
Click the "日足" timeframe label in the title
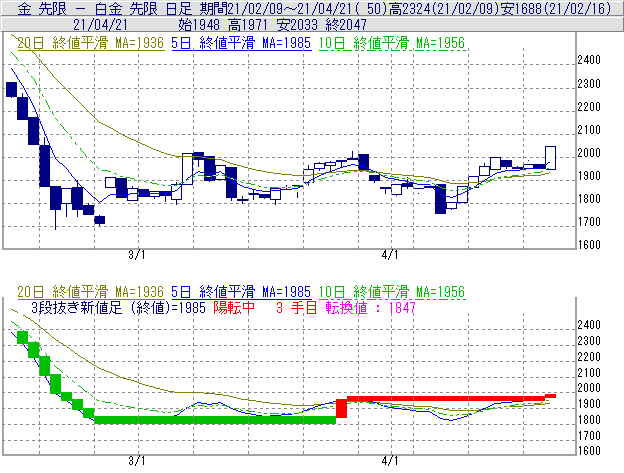(179, 8)
